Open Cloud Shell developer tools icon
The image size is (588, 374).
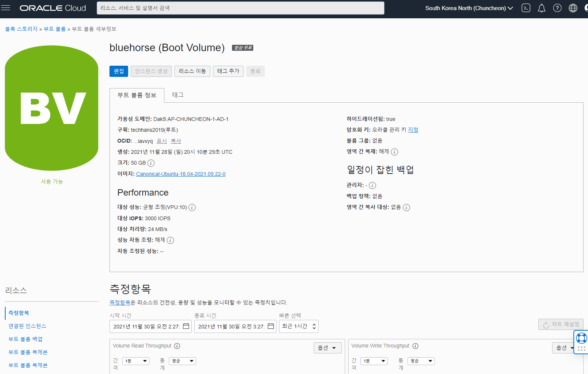[x=526, y=8]
